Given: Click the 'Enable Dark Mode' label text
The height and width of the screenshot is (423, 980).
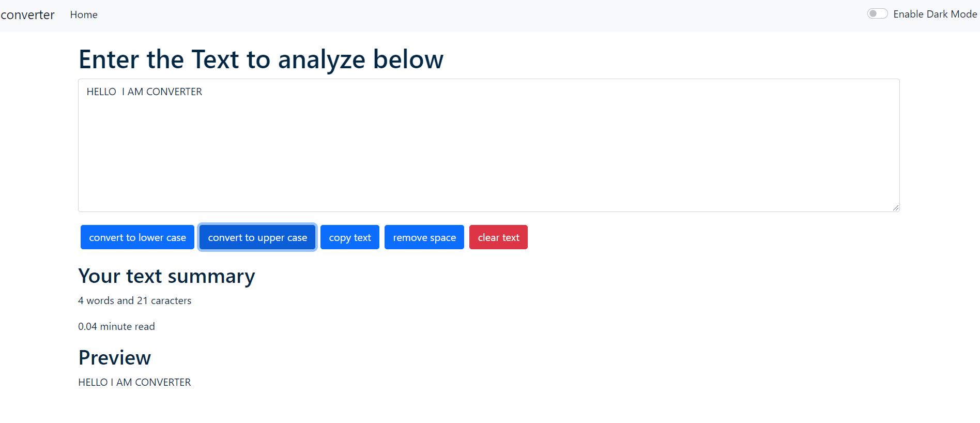Looking at the screenshot, I should [x=935, y=14].
